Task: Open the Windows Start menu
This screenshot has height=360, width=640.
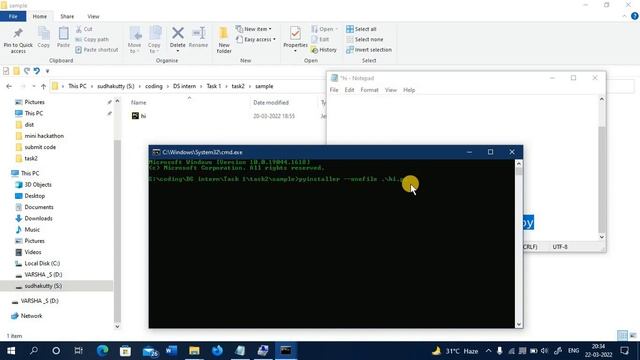Action: 11,351
